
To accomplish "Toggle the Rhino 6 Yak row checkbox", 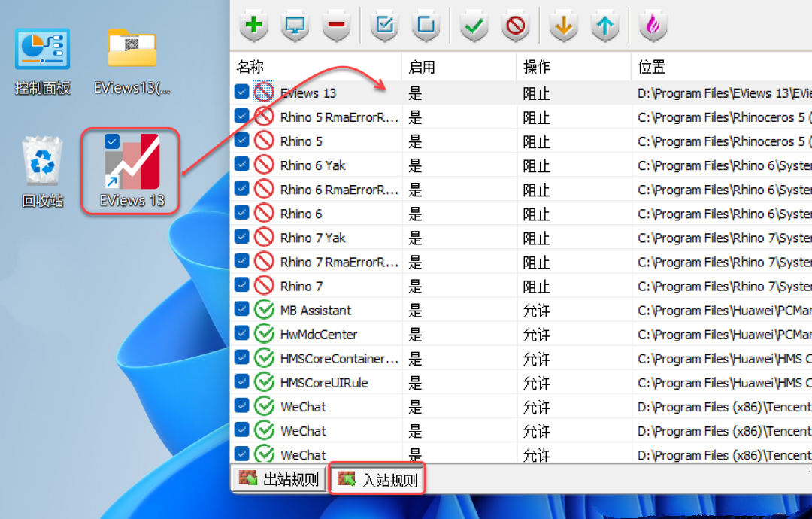I will coord(241,164).
